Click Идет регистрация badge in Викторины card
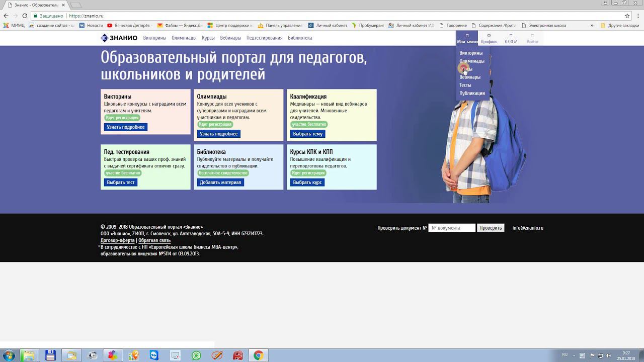Screen dimensions: 644x362 click(x=122, y=118)
